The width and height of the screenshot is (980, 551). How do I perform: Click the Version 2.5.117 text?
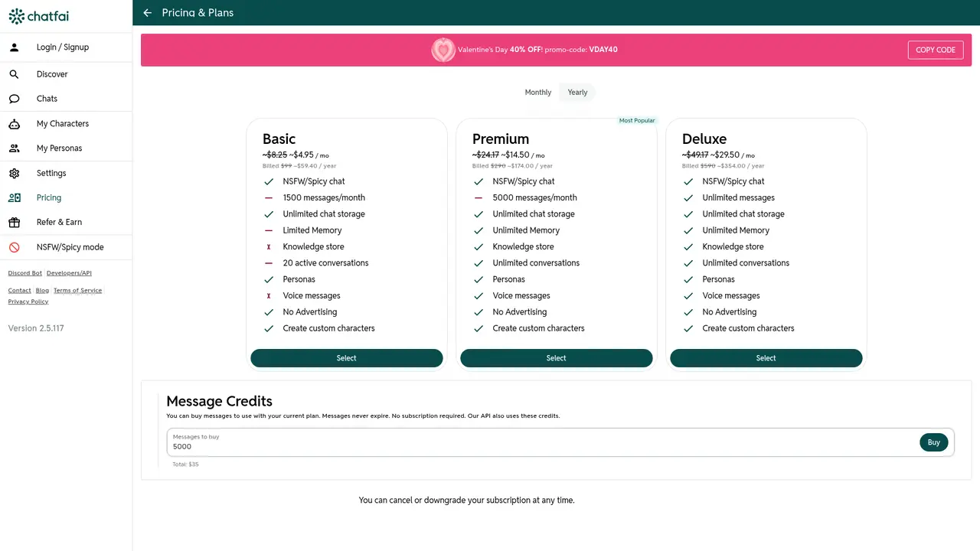(x=36, y=328)
